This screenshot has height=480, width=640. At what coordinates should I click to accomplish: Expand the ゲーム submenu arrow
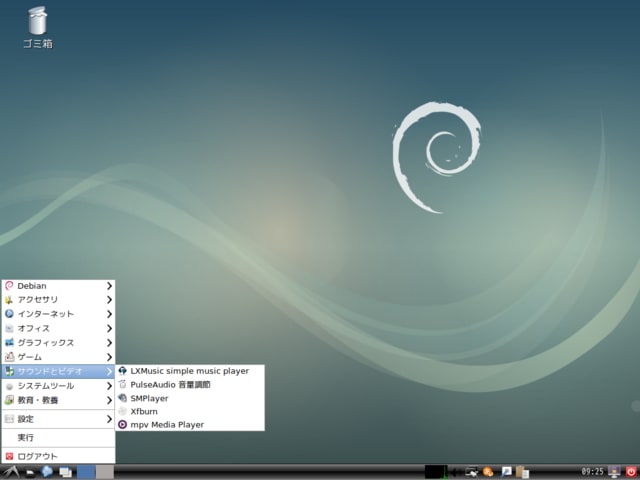pyautogui.click(x=109, y=358)
